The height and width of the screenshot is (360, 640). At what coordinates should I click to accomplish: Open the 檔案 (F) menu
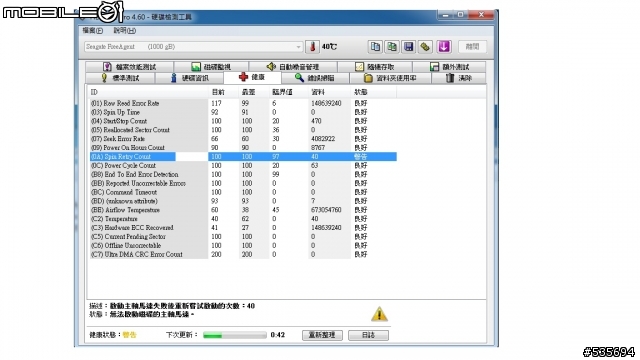point(93,31)
